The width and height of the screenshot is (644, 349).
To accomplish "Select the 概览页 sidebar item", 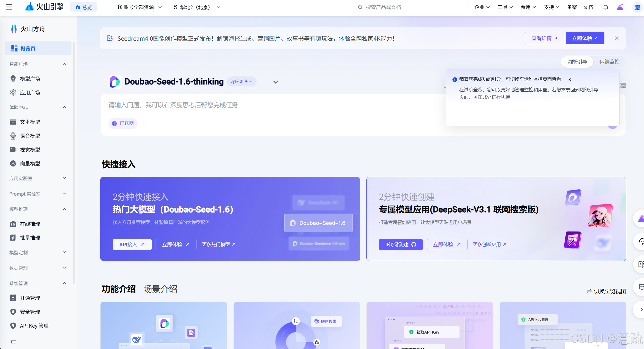I will [38, 48].
